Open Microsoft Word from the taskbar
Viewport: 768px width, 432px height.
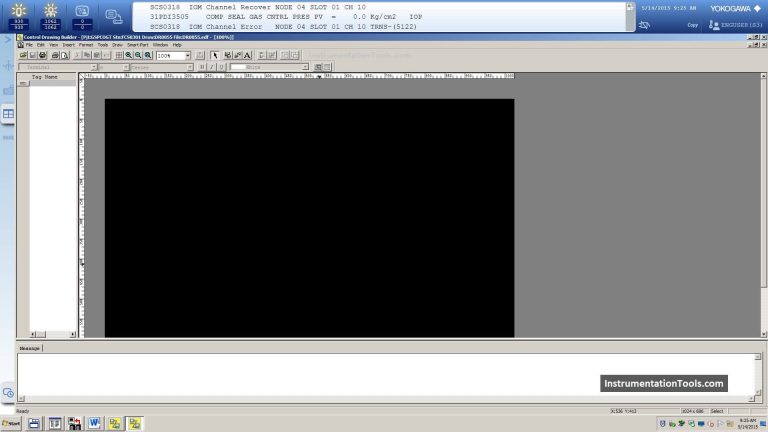(95, 423)
